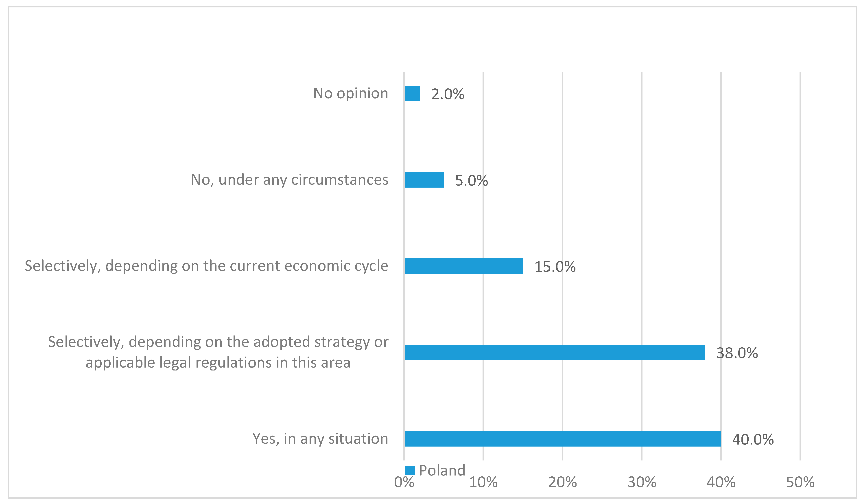This screenshot has width=861, height=504.
Task: Click the 50% axis tick label
Action: pos(800,482)
